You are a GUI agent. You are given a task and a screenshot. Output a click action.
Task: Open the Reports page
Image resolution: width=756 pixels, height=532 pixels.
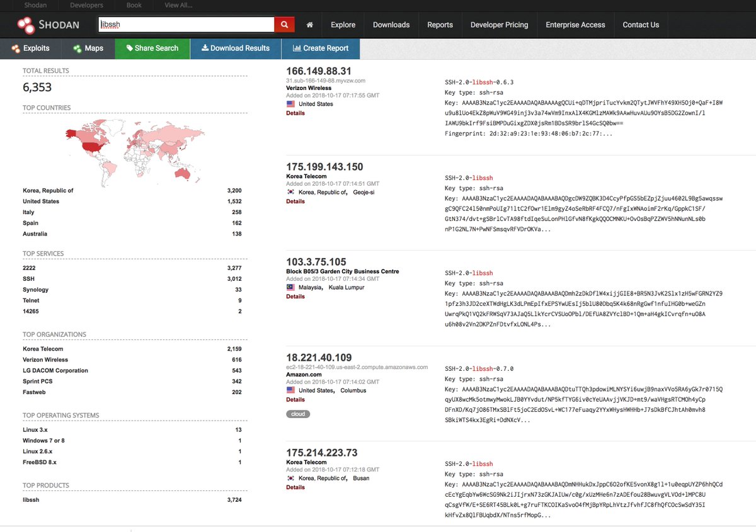coord(440,25)
